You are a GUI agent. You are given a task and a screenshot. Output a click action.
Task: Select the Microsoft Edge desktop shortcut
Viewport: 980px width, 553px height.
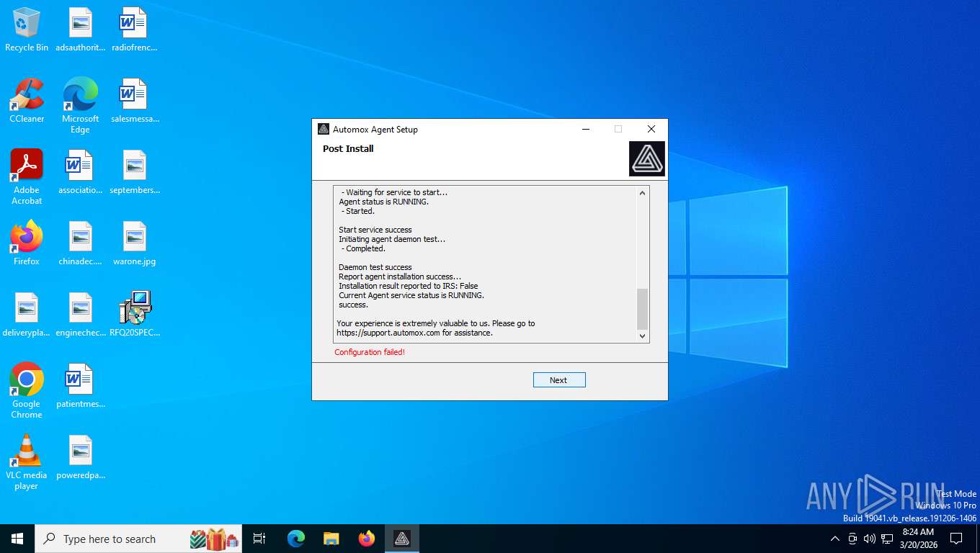click(80, 106)
